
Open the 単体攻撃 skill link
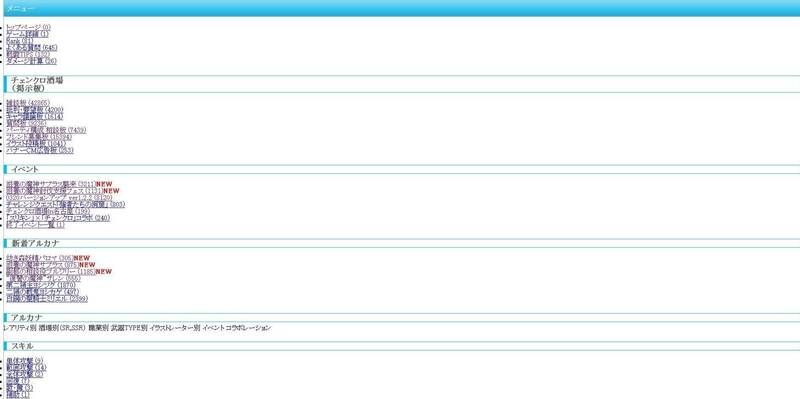pyautogui.click(x=24, y=361)
